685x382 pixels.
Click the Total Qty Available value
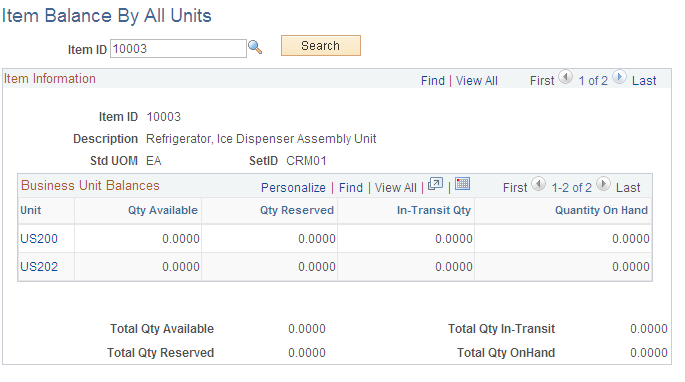click(x=307, y=329)
